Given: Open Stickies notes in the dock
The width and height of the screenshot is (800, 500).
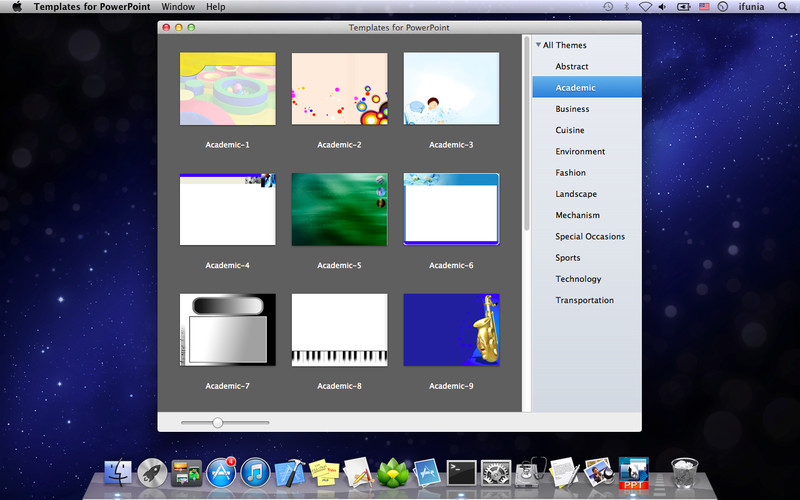Looking at the screenshot, I should [x=324, y=472].
